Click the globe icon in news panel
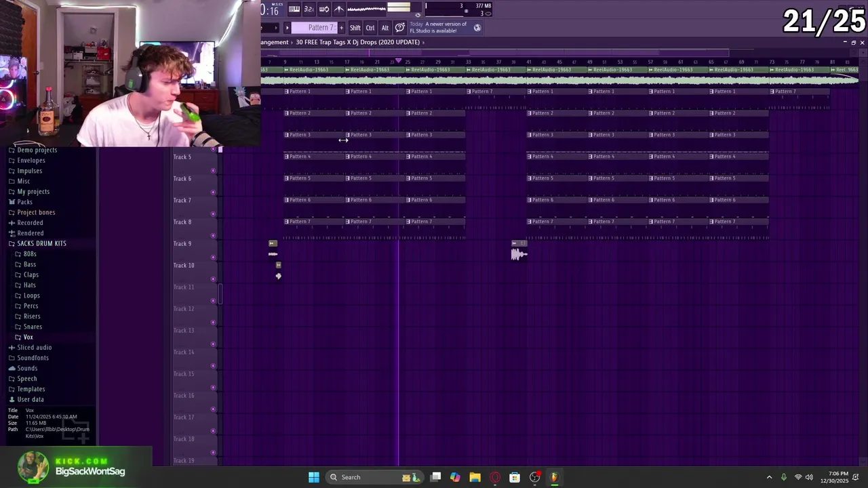 (477, 28)
